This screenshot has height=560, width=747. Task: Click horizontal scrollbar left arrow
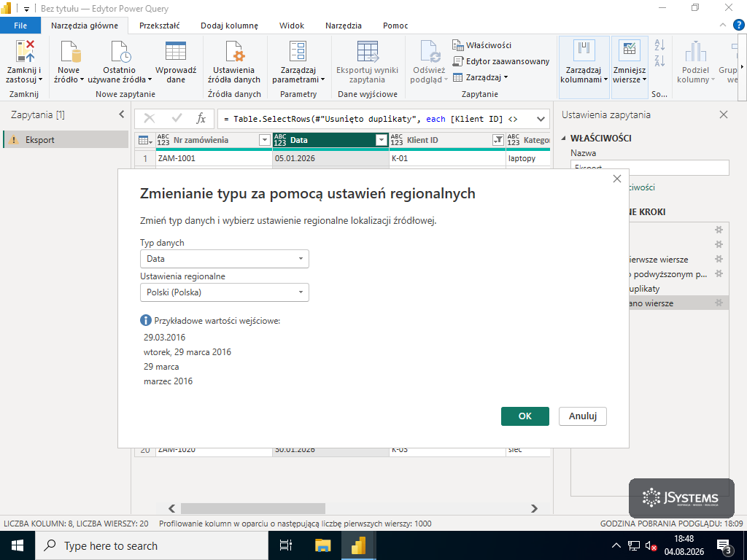(172, 508)
